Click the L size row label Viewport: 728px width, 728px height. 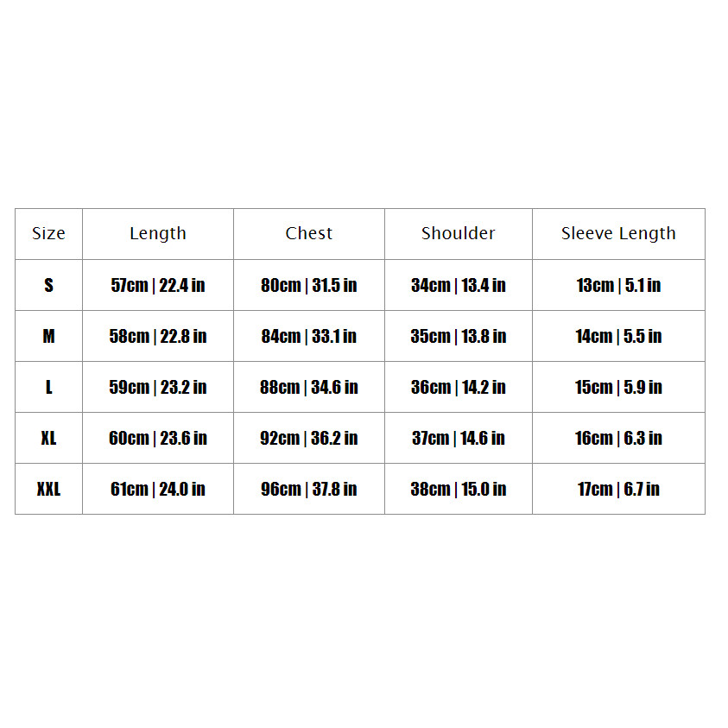48,387
